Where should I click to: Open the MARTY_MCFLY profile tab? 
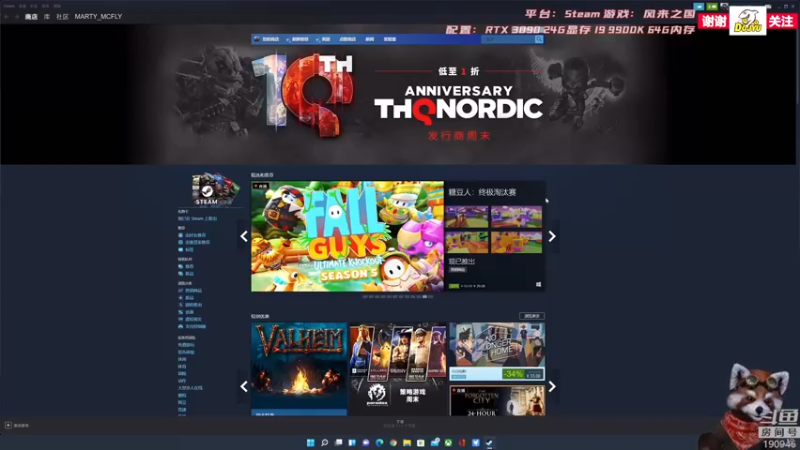pos(98,17)
